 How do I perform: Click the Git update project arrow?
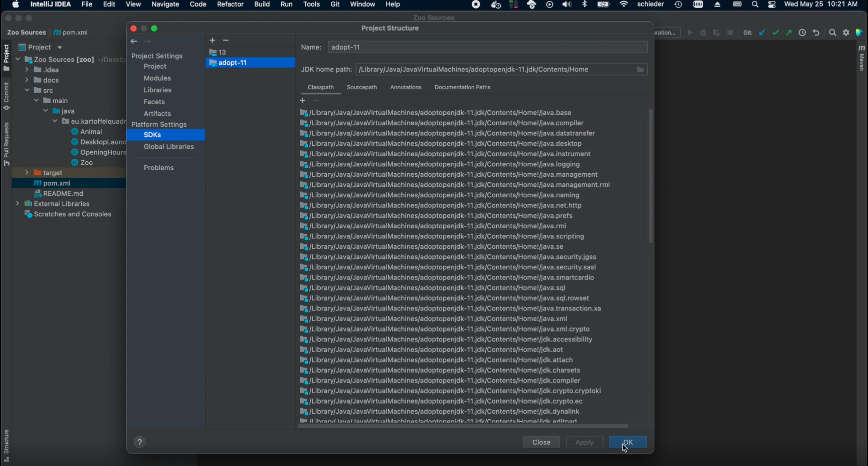pyautogui.click(x=762, y=33)
